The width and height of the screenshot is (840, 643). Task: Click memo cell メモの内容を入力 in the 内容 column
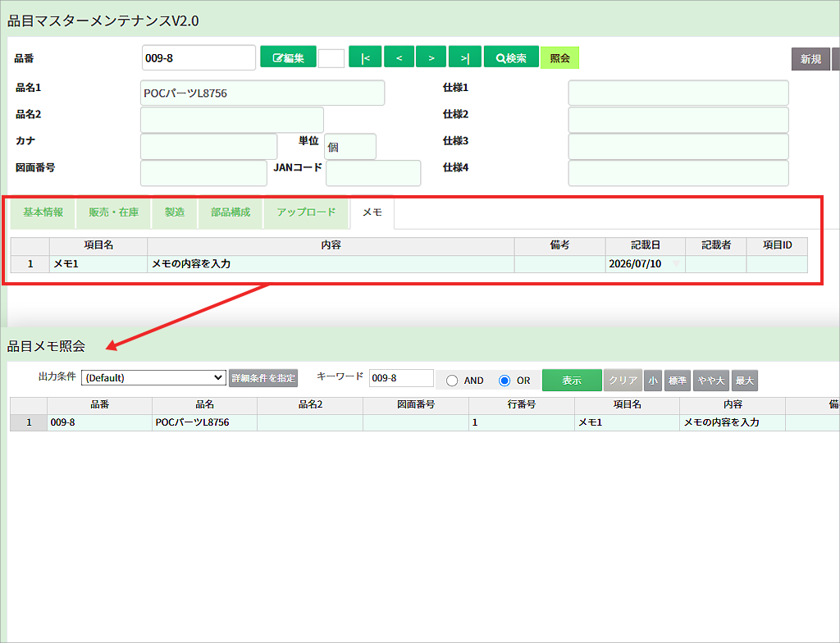331,263
